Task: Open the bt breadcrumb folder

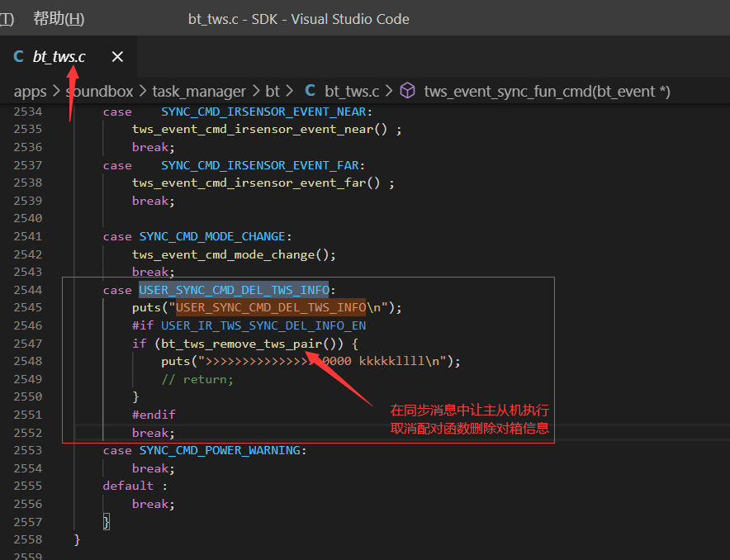Action: (x=273, y=91)
